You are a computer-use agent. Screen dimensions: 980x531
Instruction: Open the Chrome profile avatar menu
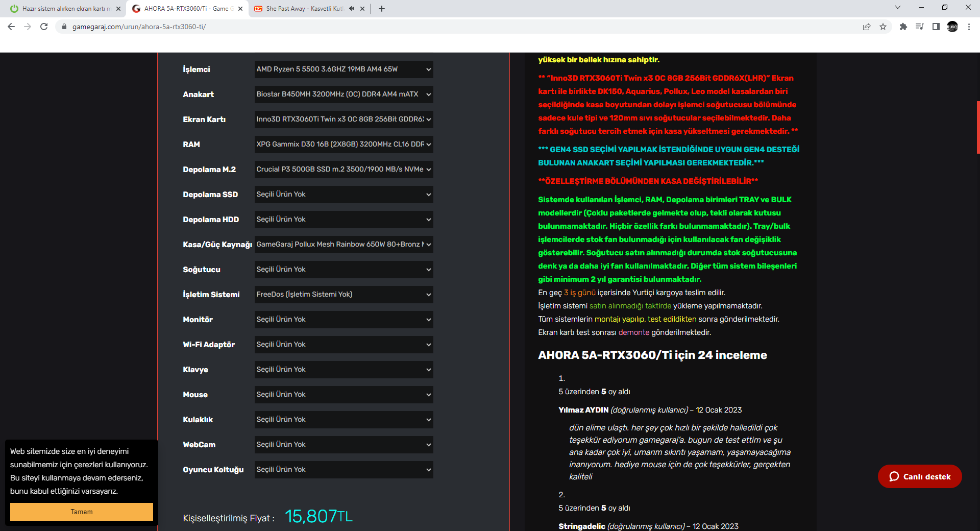click(952, 27)
